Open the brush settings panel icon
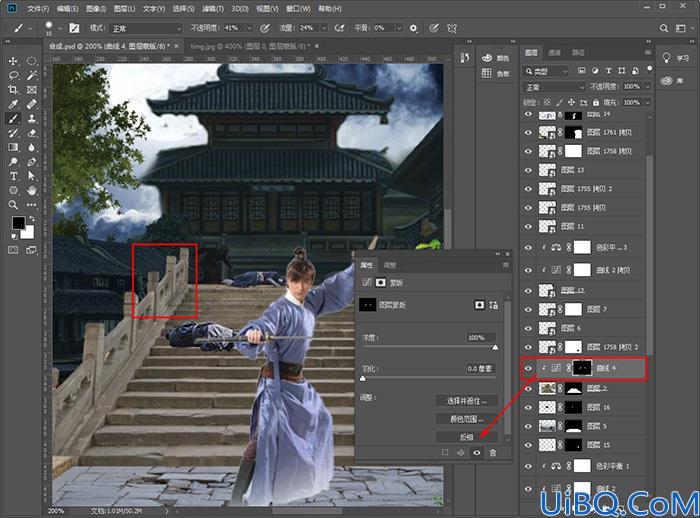700x518 pixels. point(74,28)
